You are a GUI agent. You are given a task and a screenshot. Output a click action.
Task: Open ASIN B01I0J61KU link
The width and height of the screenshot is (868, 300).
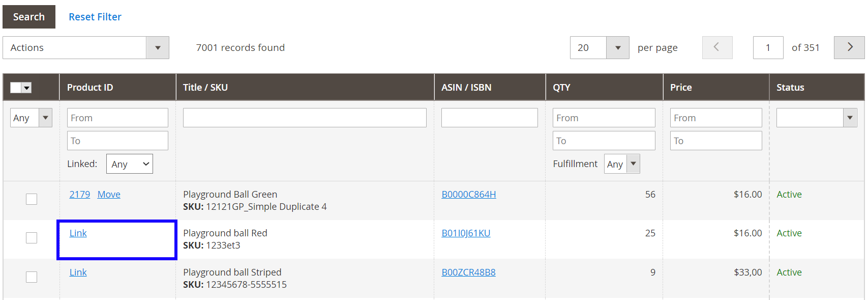point(466,233)
